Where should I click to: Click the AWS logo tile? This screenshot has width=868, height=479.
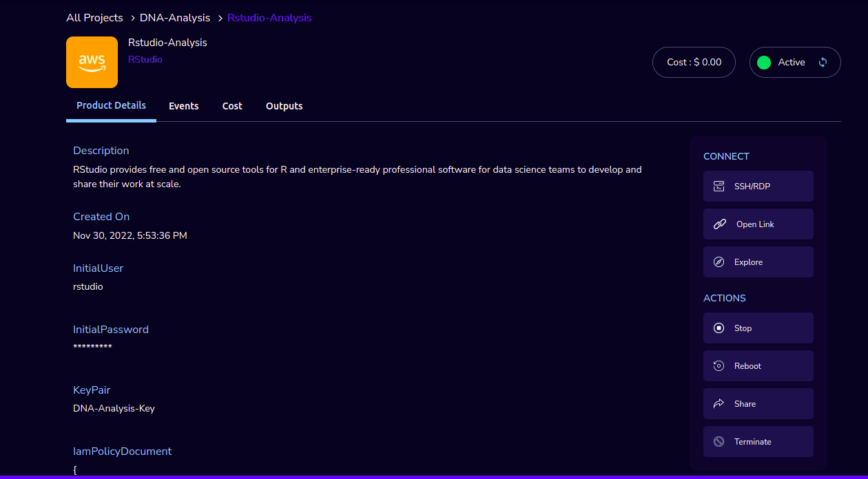tap(92, 63)
